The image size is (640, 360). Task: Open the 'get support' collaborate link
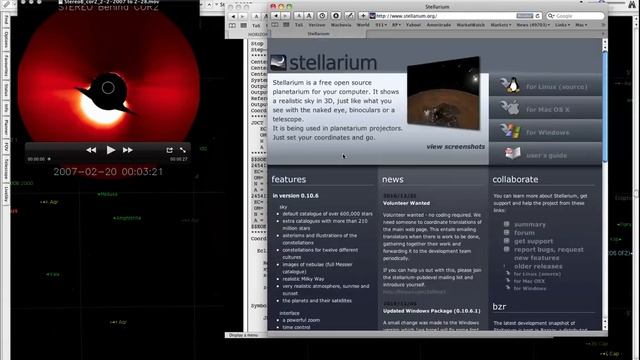point(533,241)
